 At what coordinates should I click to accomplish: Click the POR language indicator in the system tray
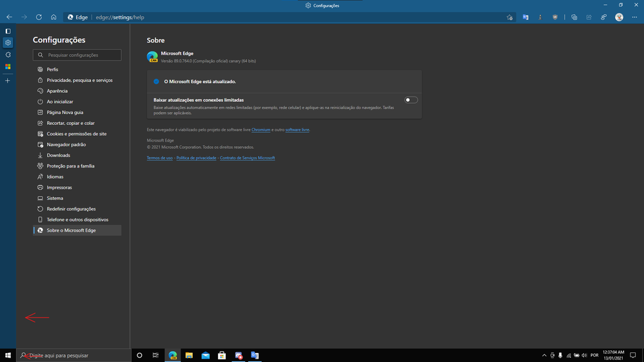(594, 356)
